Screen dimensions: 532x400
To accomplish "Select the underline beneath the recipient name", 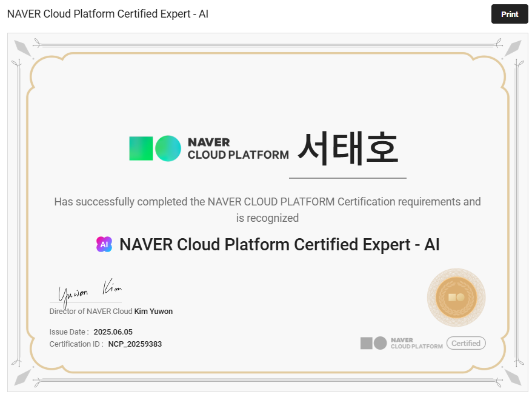I will pos(348,178).
